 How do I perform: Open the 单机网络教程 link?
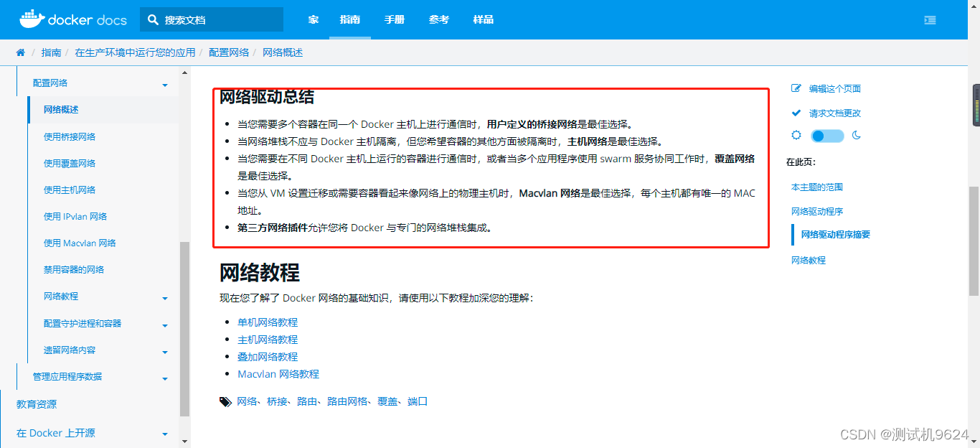pyautogui.click(x=268, y=322)
